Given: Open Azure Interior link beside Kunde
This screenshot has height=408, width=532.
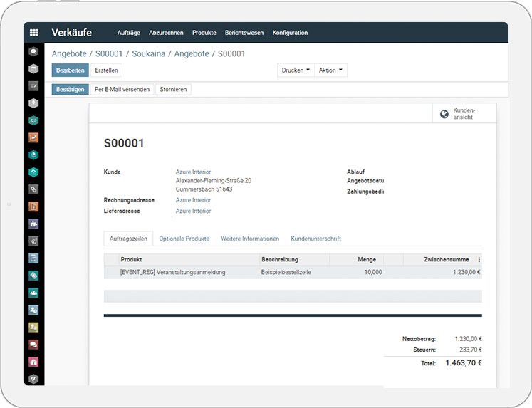Looking at the screenshot, I should pyautogui.click(x=194, y=172).
